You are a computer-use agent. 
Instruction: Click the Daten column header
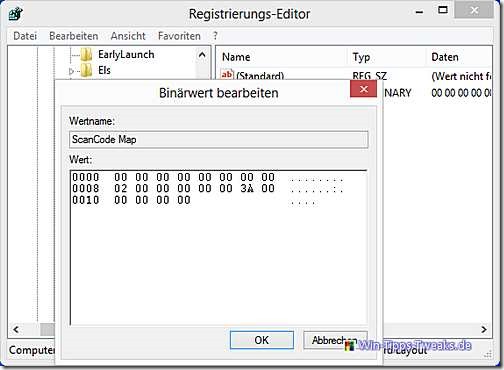point(445,57)
